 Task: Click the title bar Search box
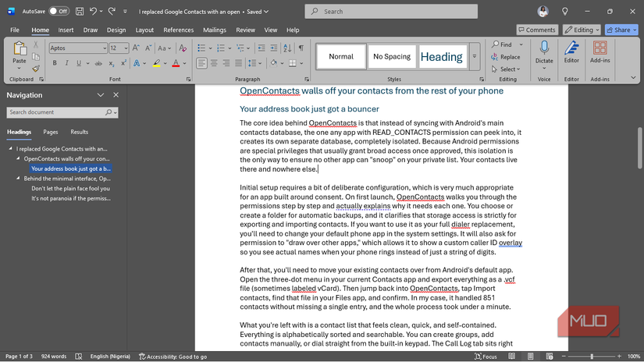[x=391, y=12]
